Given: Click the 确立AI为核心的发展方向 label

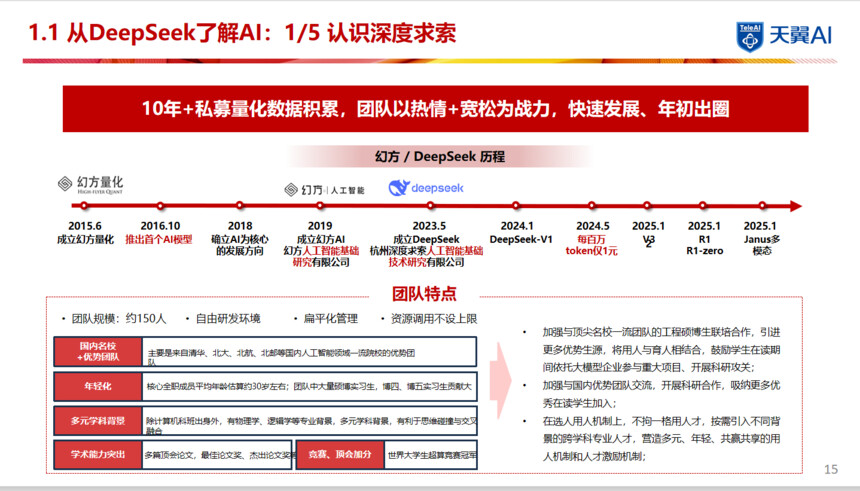Looking at the screenshot, I should (x=240, y=245).
